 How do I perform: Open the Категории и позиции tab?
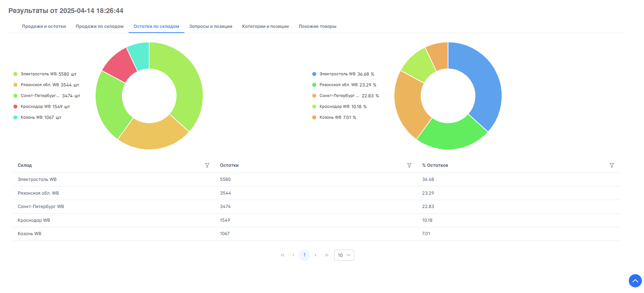(x=265, y=26)
